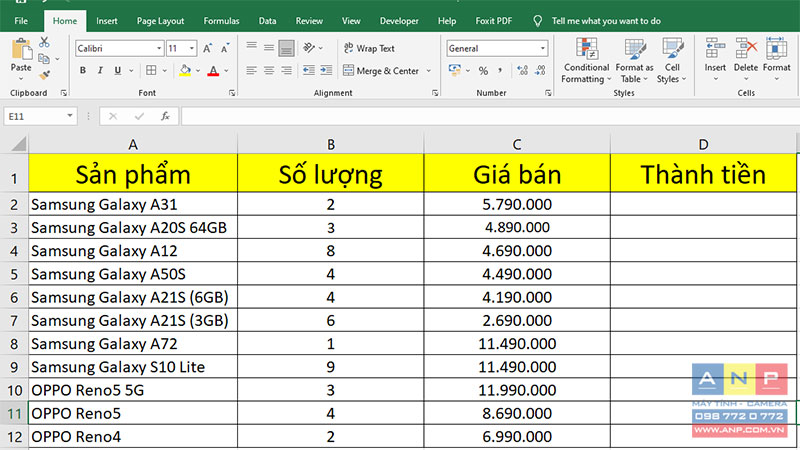Center text horizontally
The height and width of the screenshot is (450, 800).
point(269,70)
